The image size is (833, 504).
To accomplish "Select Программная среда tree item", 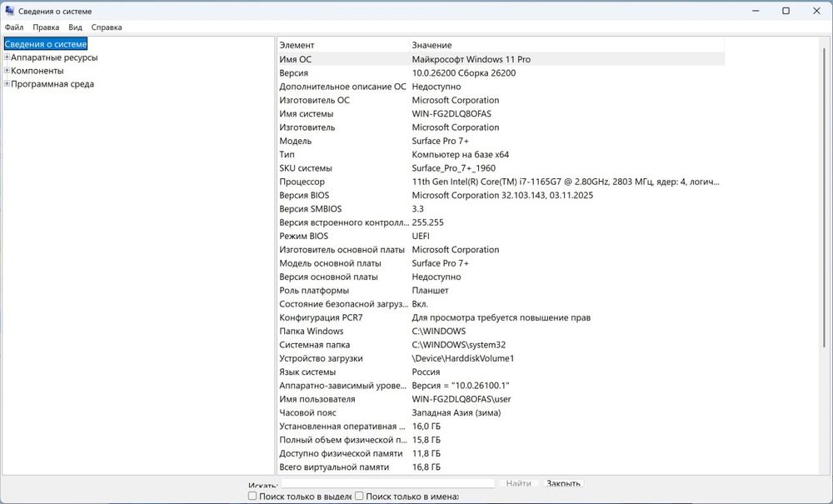I will [52, 84].
